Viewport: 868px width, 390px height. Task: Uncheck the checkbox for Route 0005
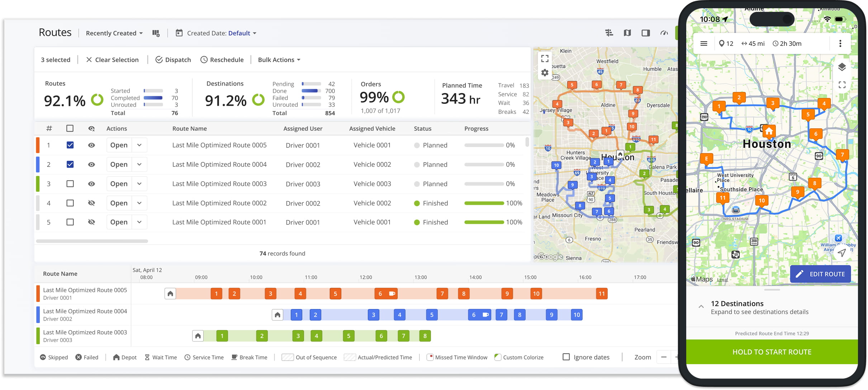click(x=70, y=145)
